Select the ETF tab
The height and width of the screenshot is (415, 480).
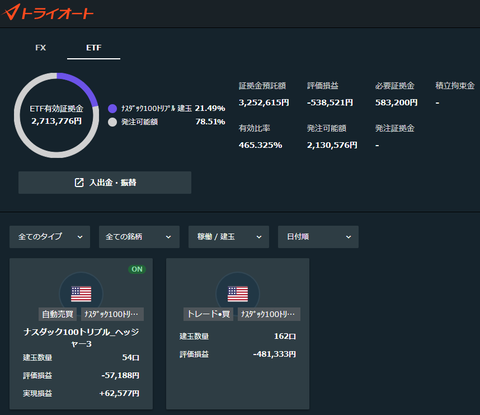pyautogui.click(x=94, y=48)
